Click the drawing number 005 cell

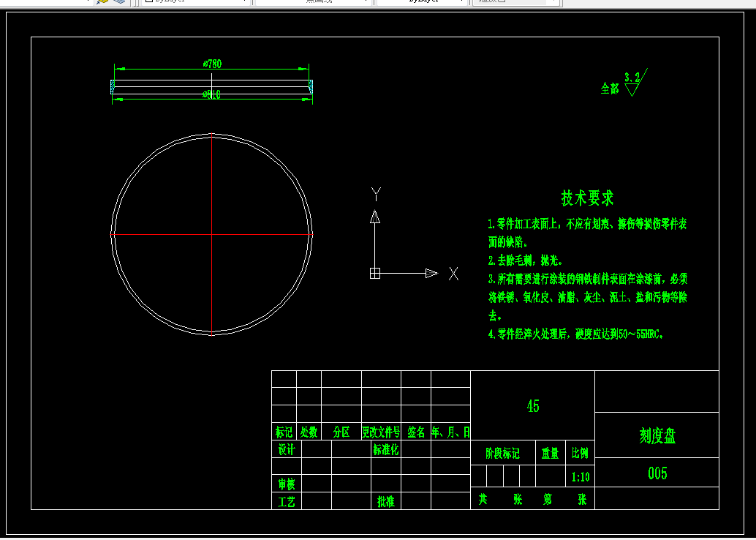coord(657,473)
